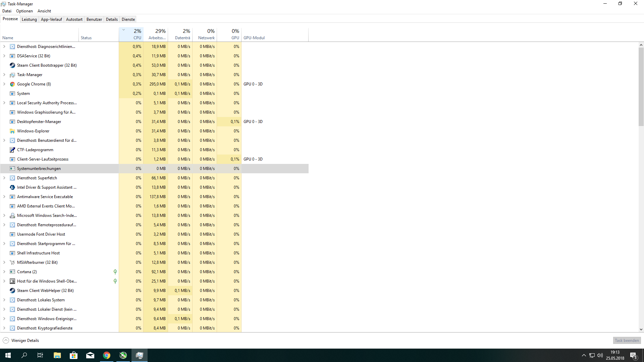Click the Windows-Explorer folder icon
644x362 pixels.
[x=12, y=131]
